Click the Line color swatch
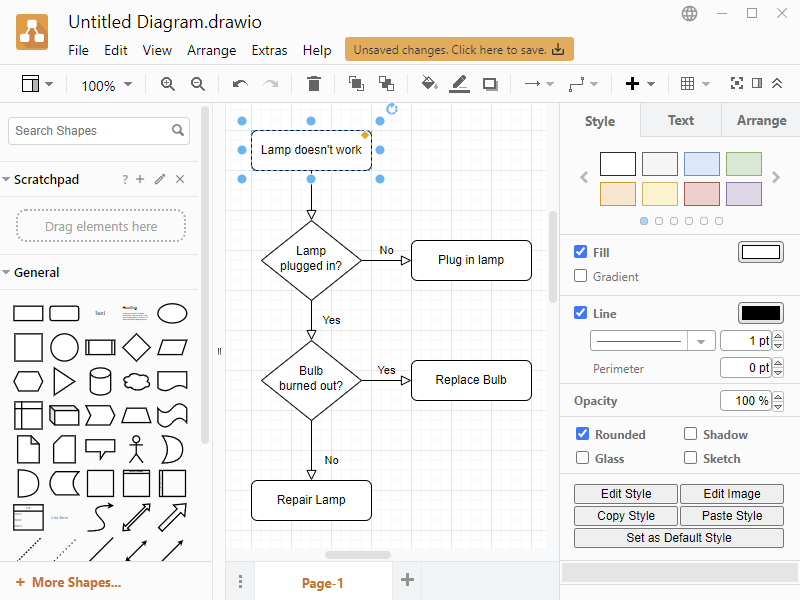Image resolution: width=800 pixels, height=600 pixels. (760, 313)
